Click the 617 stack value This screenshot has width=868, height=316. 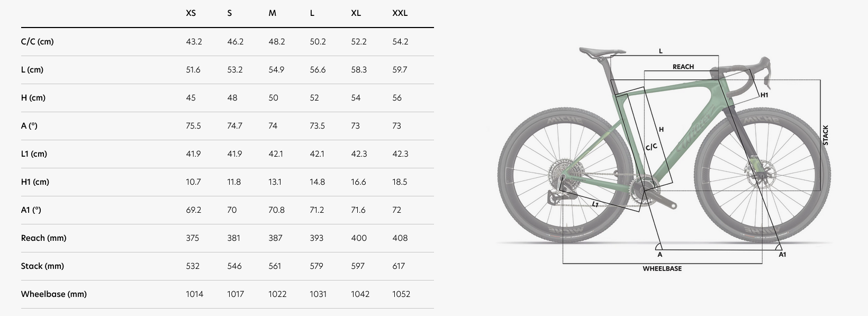click(x=399, y=266)
